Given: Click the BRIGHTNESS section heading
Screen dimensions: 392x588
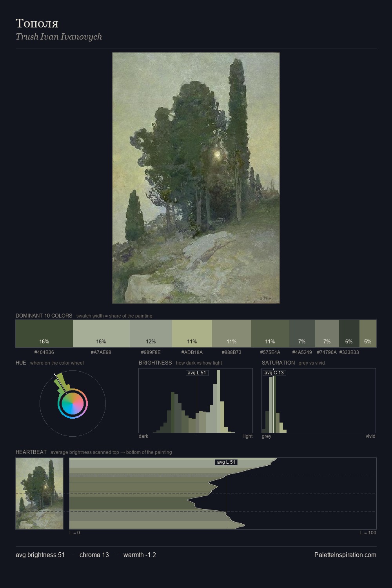Looking at the screenshot, I should pyautogui.click(x=155, y=363).
